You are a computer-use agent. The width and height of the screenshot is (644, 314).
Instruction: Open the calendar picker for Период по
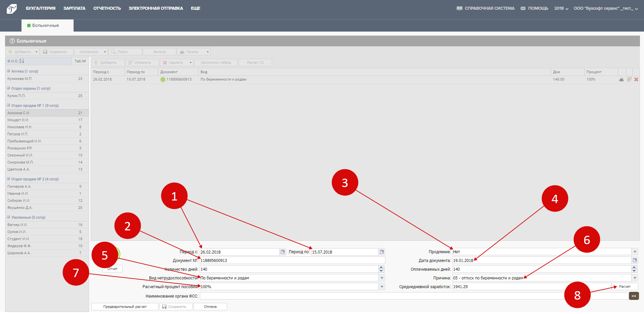click(382, 252)
